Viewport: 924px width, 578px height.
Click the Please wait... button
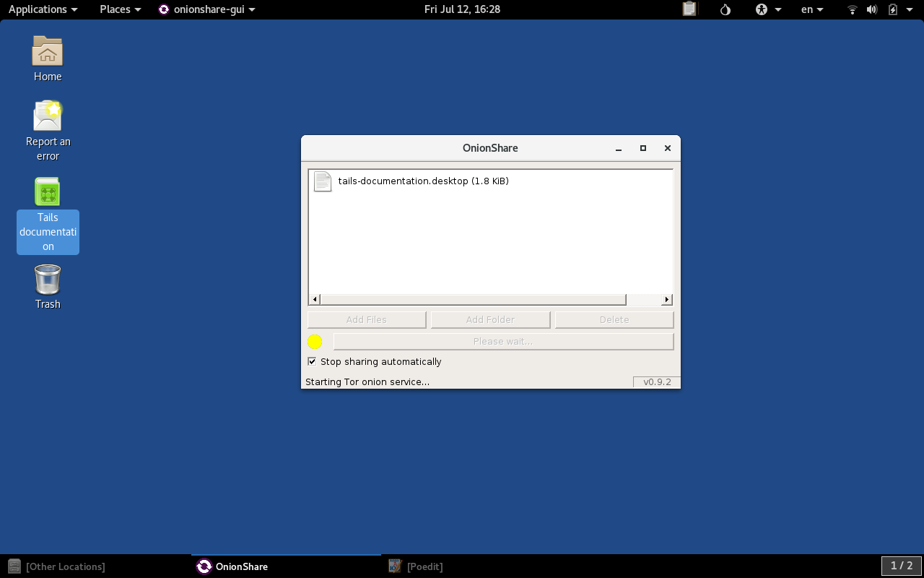point(503,341)
